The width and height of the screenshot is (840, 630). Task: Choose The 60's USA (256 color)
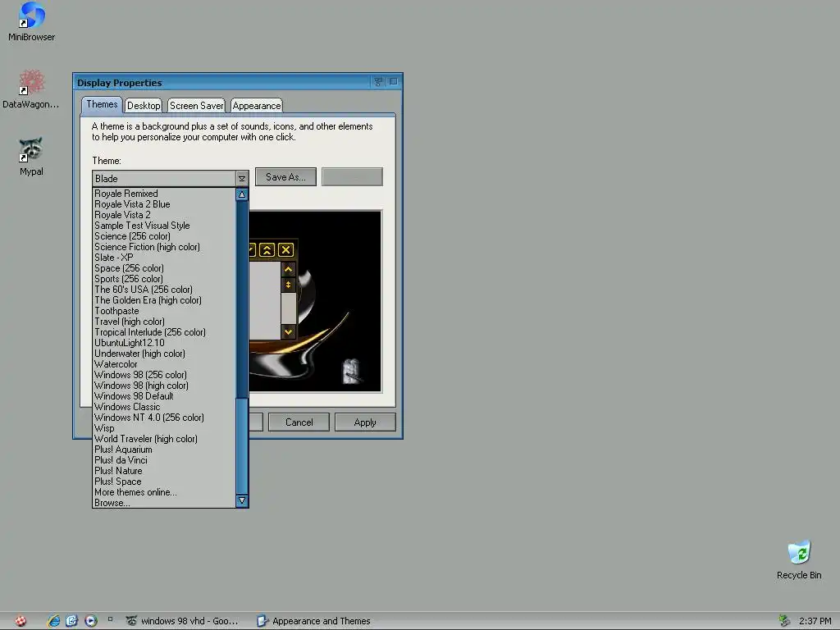pyautogui.click(x=164, y=290)
